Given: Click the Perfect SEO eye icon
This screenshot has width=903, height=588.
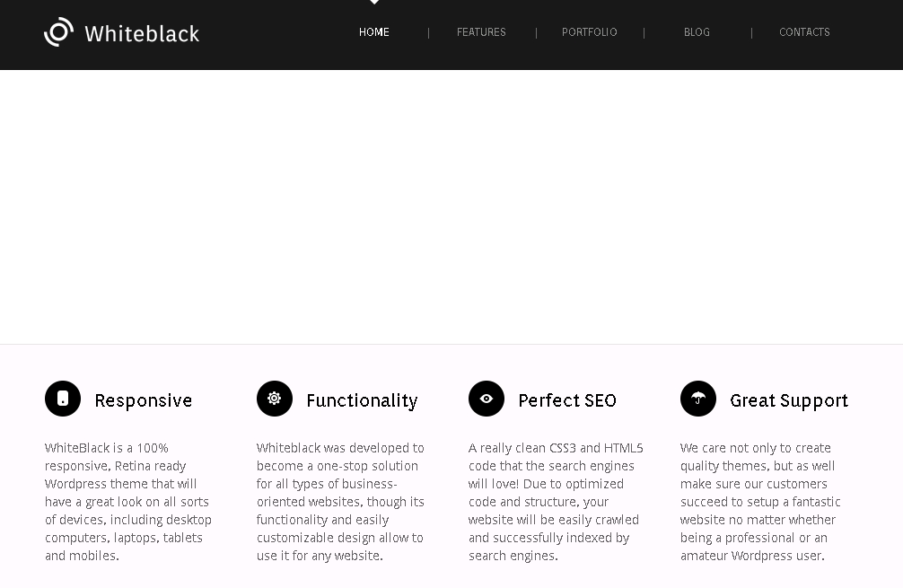Looking at the screenshot, I should [x=487, y=399].
